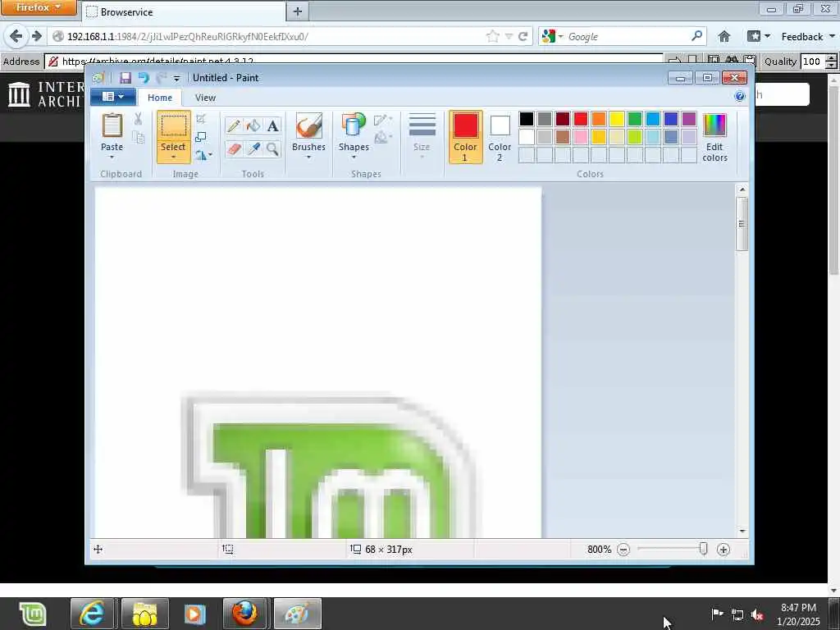The image size is (840, 630).
Task: Click the rectangular Select tool icon
Action: (x=173, y=126)
